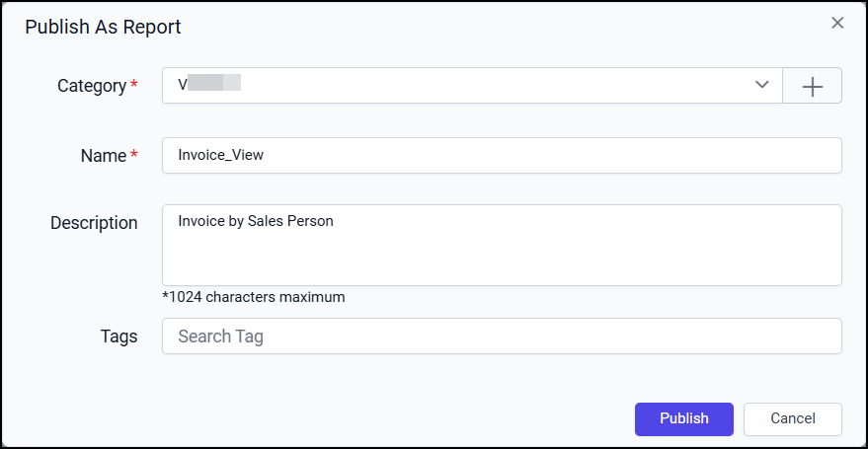This screenshot has height=449, width=868.
Task: Close the Publish As Report dialog
Action: (x=837, y=23)
